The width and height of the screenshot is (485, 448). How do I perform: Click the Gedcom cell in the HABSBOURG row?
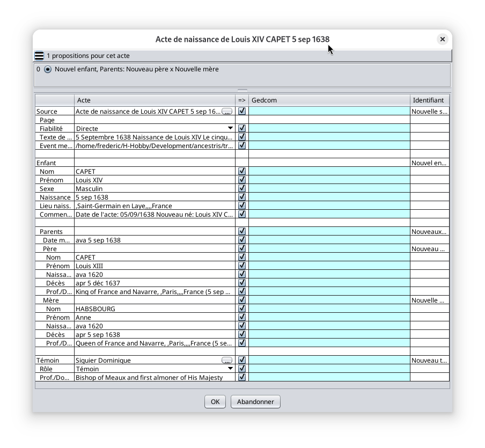point(329,309)
